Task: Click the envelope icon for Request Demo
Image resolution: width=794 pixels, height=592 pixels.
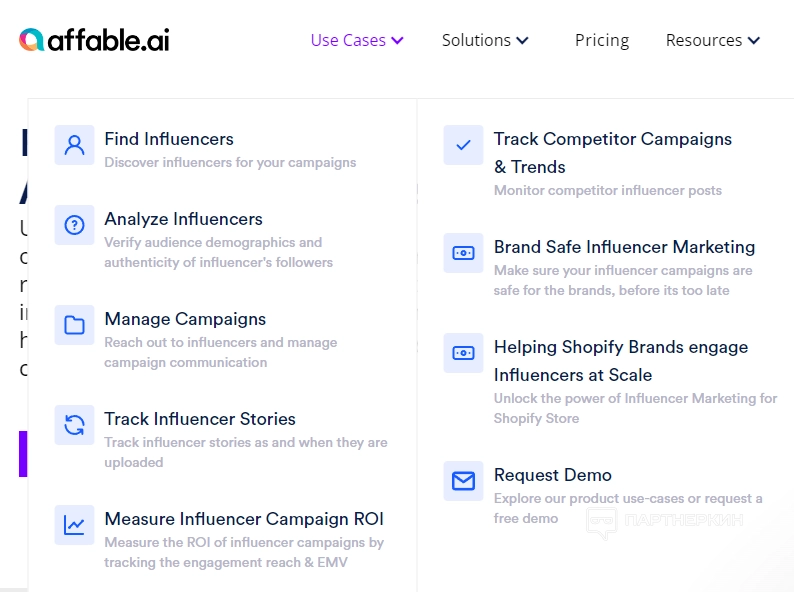Action: pos(463,481)
